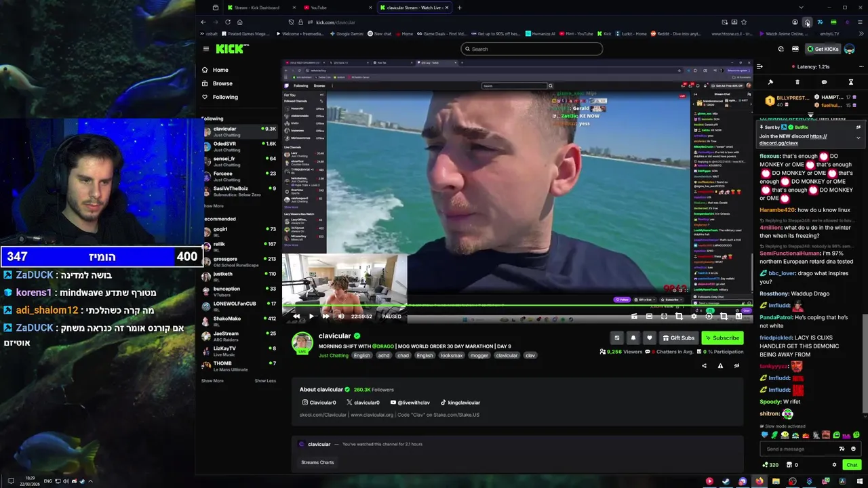Select the looksmax tag
The width and height of the screenshot is (868, 488).
451,355
